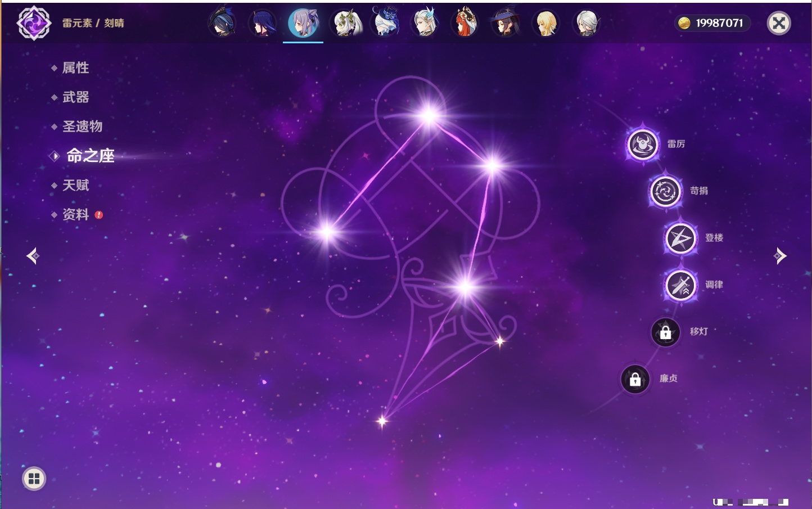Click the Electro element emblem icon

click(x=34, y=23)
